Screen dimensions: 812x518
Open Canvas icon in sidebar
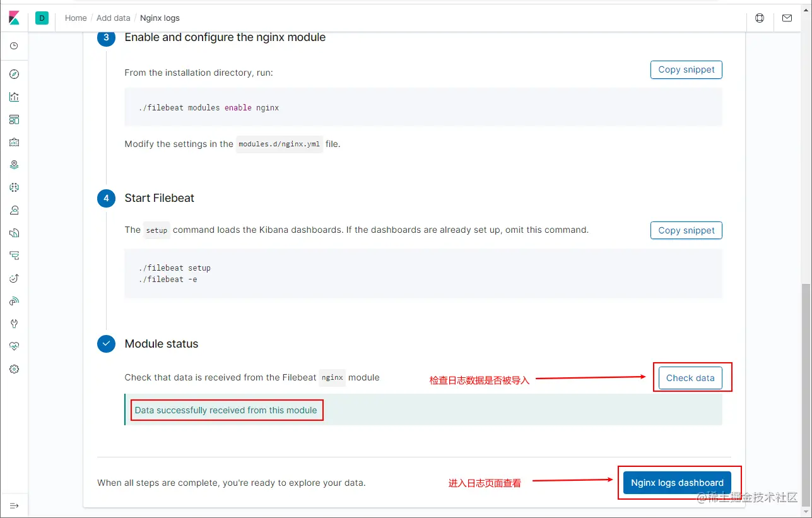tap(14, 142)
